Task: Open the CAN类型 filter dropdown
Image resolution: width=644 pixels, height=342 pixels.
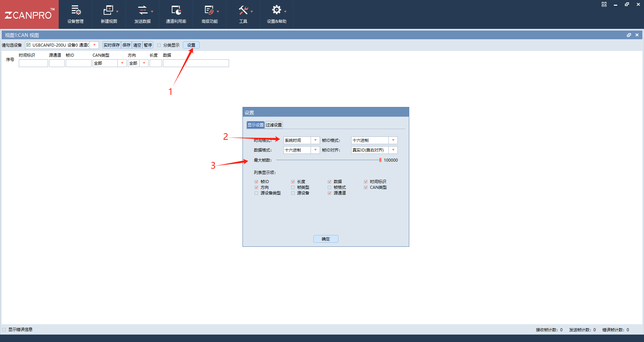Action: [x=122, y=63]
